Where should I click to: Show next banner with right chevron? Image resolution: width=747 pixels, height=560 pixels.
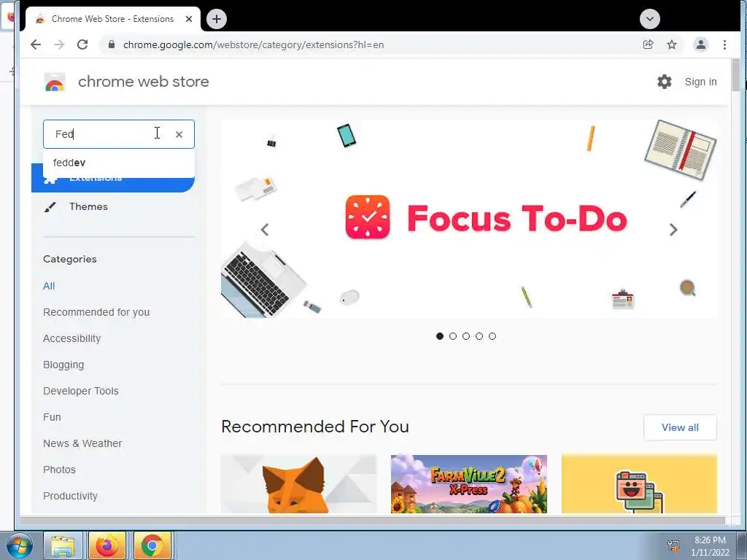click(673, 230)
